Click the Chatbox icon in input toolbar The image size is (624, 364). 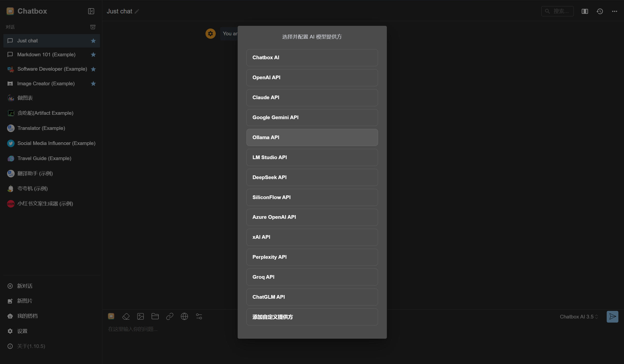111,316
